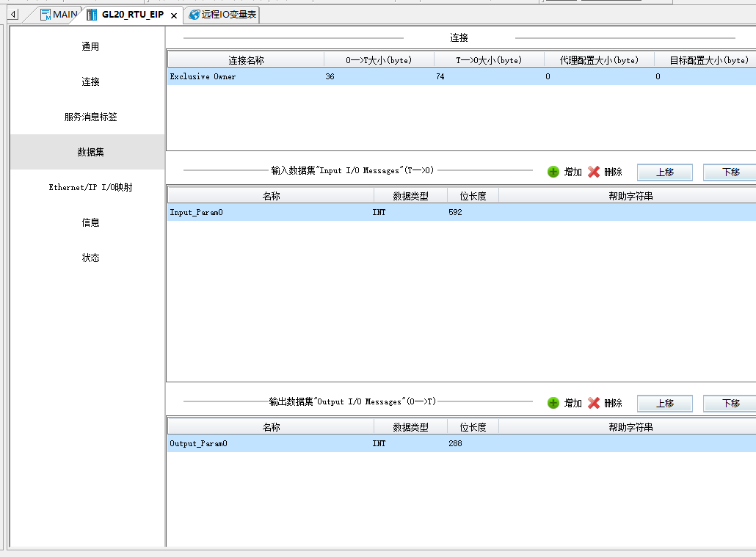Click green plus icon for output data set
This screenshot has width=756, height=557.
[x=553, y=403]
